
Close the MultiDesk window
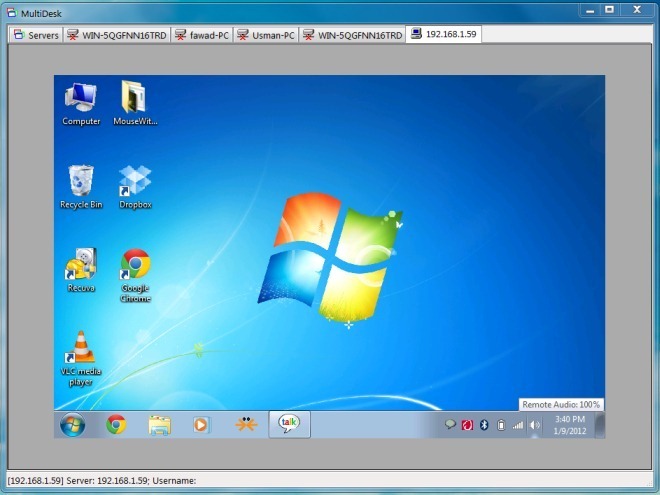click(637, 10)
